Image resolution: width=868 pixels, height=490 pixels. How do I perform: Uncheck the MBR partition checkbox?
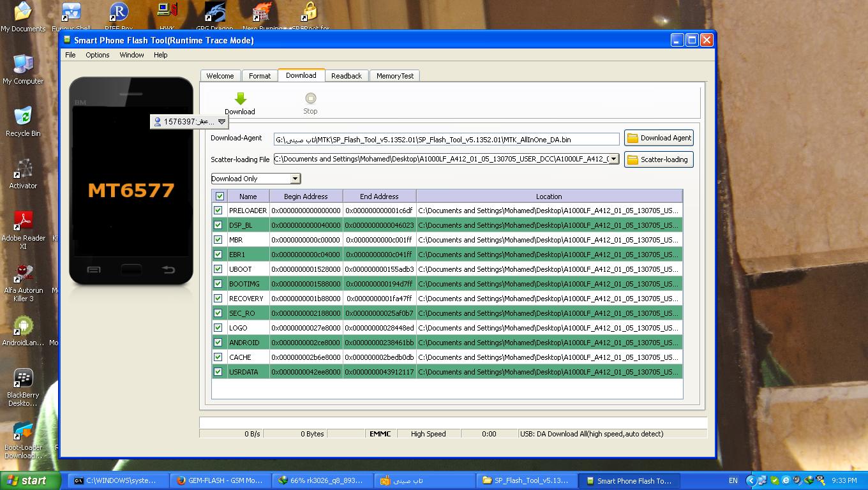218,239
